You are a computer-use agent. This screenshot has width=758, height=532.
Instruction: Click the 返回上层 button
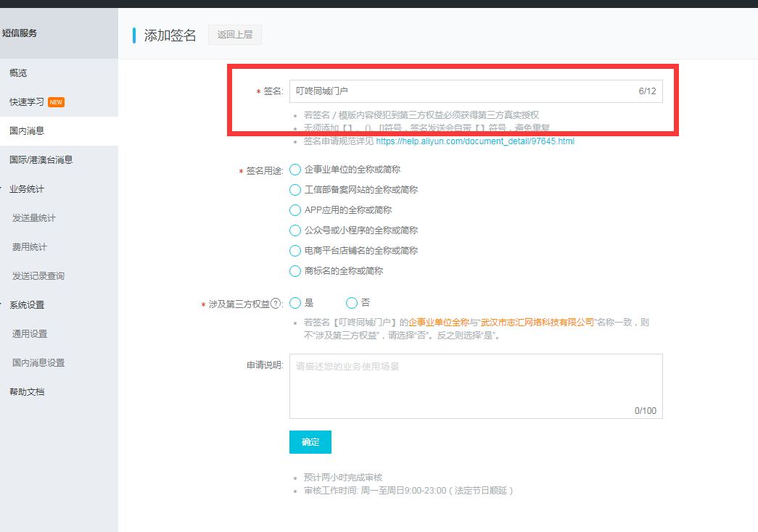[x=234, y=35]
